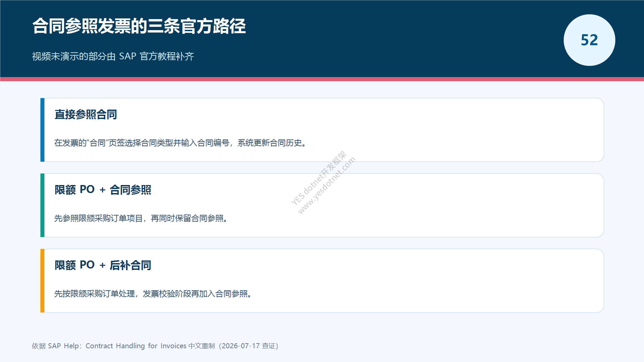Image resolution: width=644 pixels, height=362 pixels.
Task: Click the slide number 52 badge
Action: pyautogui.click(x=589, y=40)
